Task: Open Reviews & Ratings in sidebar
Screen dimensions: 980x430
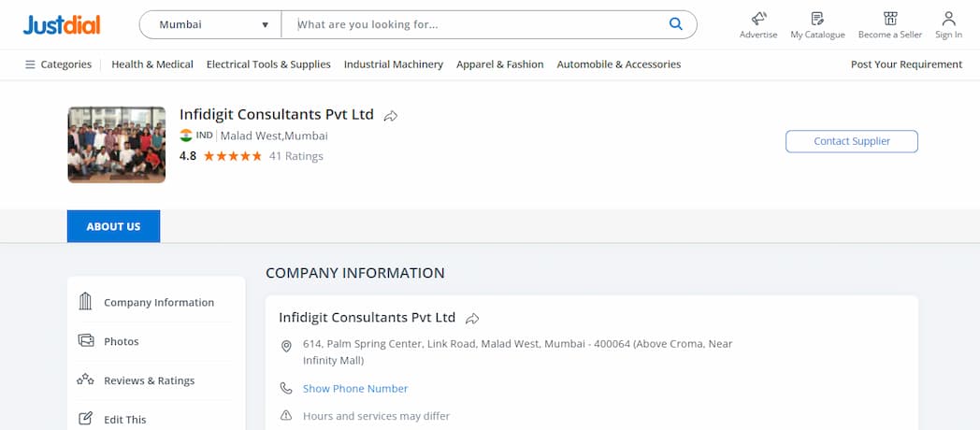Action: [x=150, y=380]
